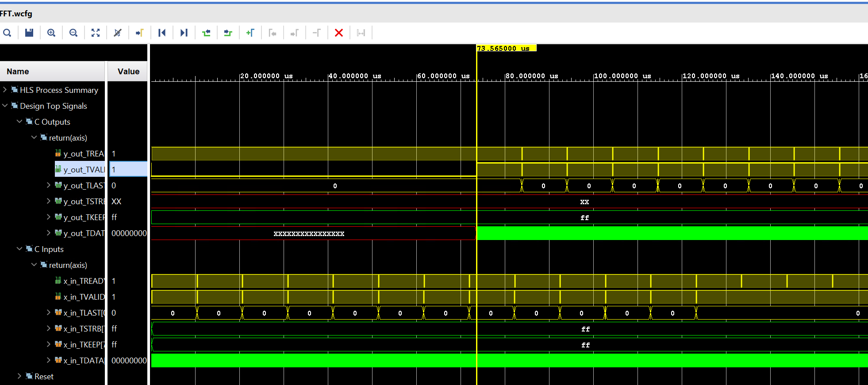Collapse the C Inputs group
868x385 pixels.
pos(19,249)
